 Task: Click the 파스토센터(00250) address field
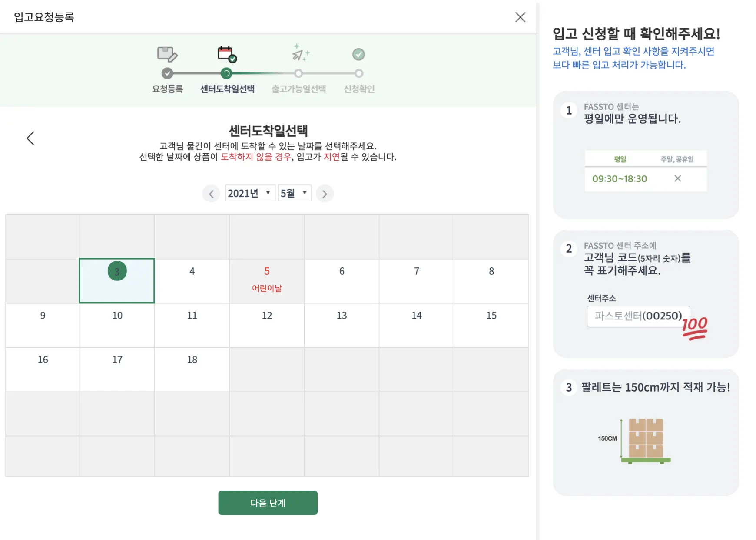[638, 316]
